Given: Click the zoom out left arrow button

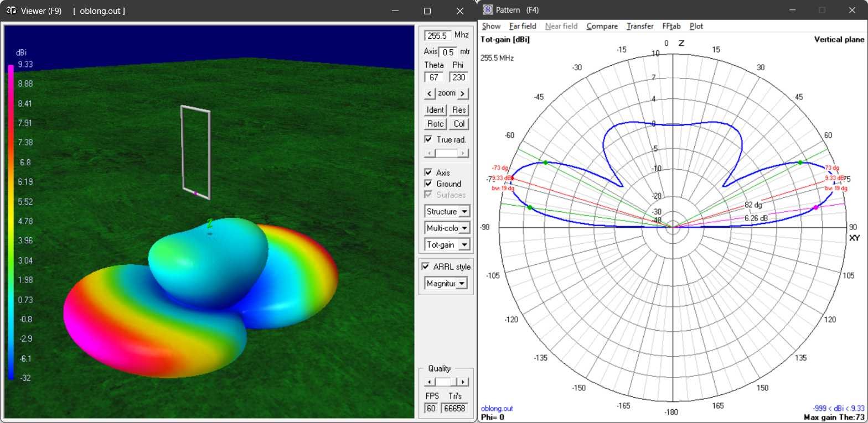Looking at the screenshot, I should (429, 93).
